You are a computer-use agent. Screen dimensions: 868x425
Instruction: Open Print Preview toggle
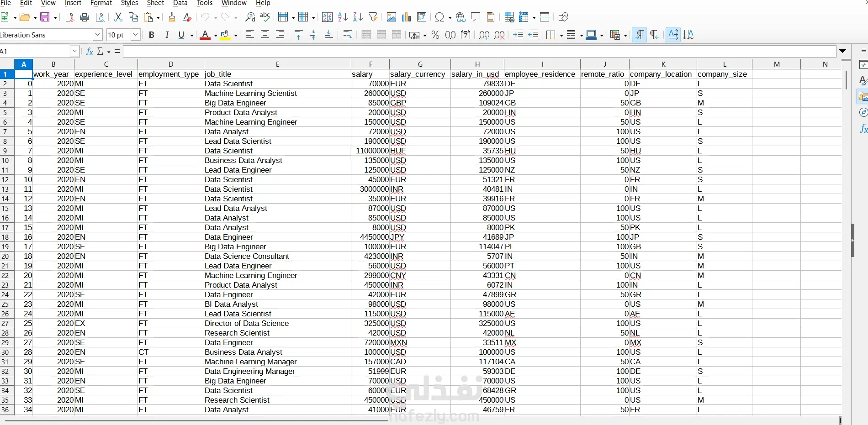(x=100, y=17)
